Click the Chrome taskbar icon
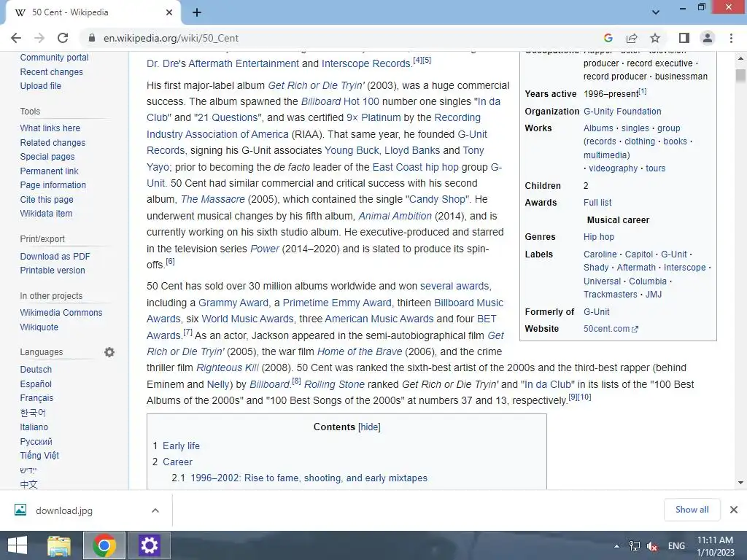Screen dimensions: 747x560 104,545
